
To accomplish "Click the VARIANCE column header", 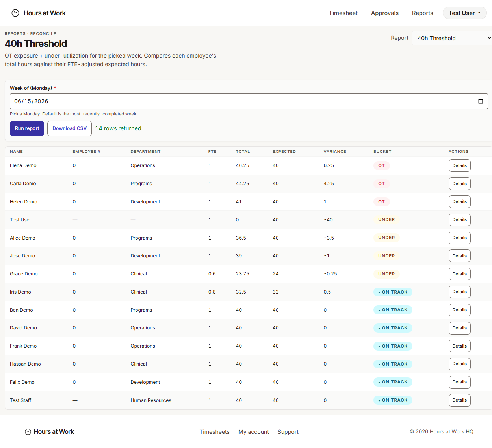I will [335, 152].
